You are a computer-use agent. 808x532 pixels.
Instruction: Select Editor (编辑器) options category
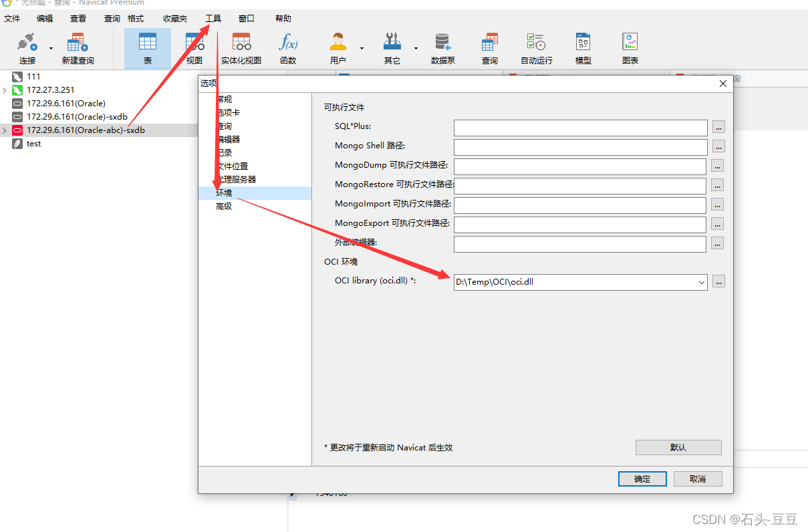point(228,140)
